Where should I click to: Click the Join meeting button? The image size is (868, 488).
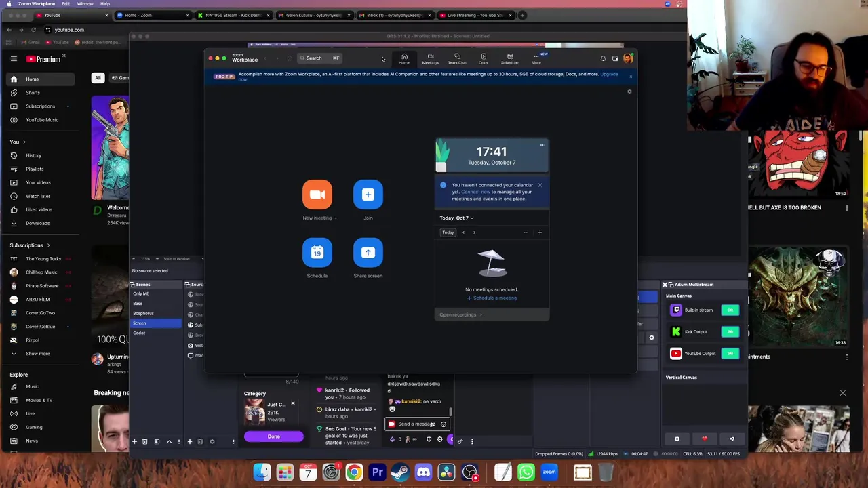368,195
